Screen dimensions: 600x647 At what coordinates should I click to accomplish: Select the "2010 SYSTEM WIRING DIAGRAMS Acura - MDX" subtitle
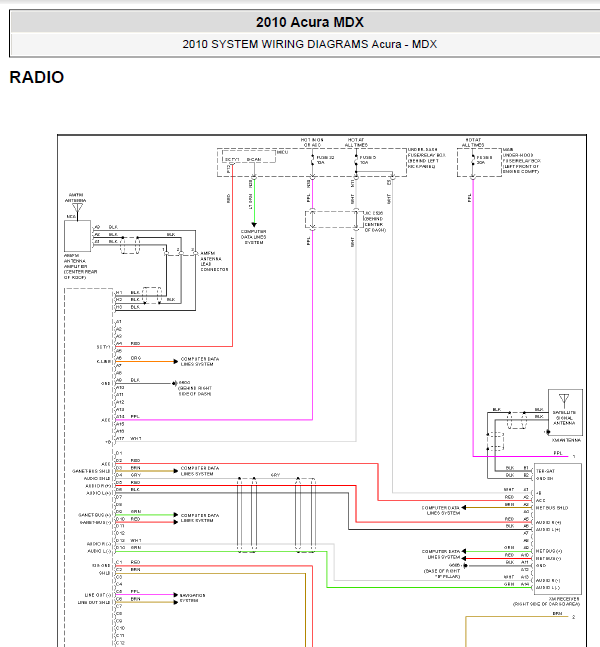click(309, 44)
